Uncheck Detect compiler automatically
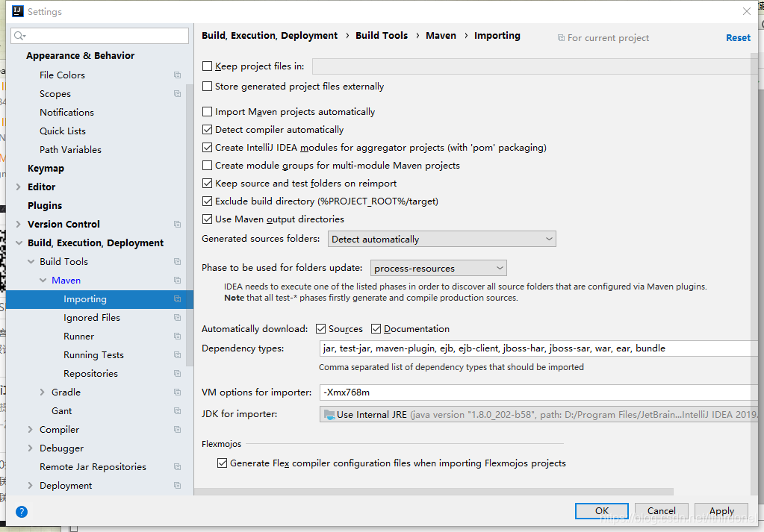The height and width of the screenshot is (532, 764). 207,130
